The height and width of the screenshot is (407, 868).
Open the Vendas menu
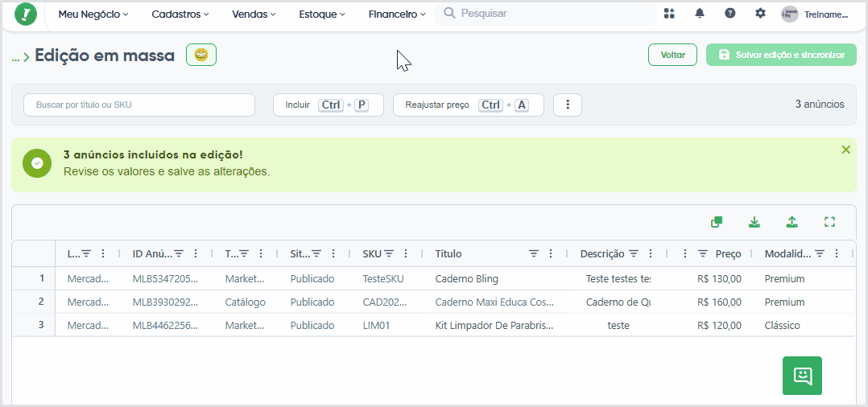(x=254, y=14)
